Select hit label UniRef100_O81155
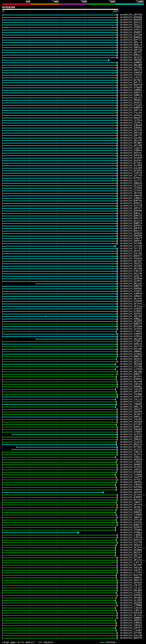 pos(131,140)
